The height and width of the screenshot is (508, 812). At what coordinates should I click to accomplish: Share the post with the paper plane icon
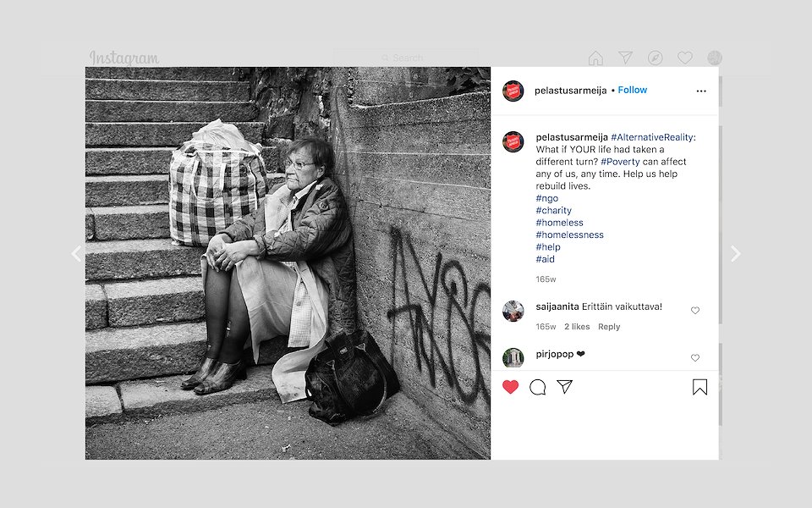pyautogui.click(x=564, y=386)
